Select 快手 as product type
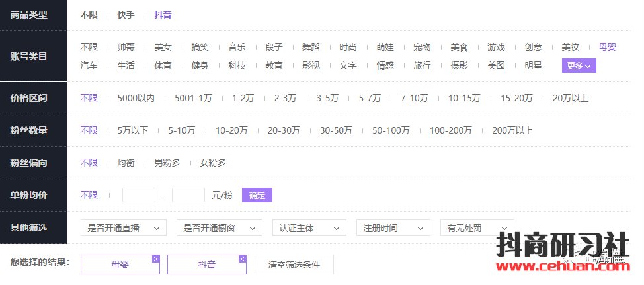This screenshot has height=285, width=644. point(126,15)
